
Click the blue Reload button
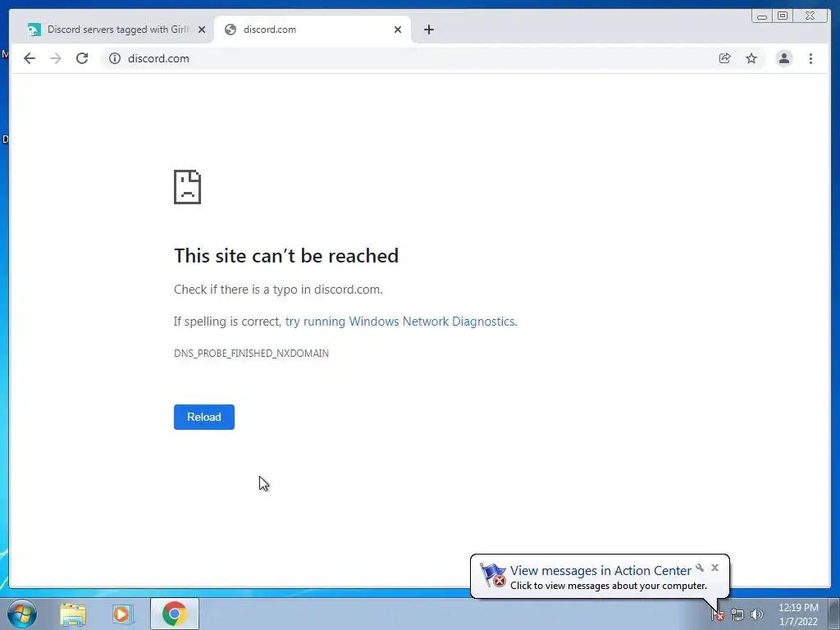(204, 417)
